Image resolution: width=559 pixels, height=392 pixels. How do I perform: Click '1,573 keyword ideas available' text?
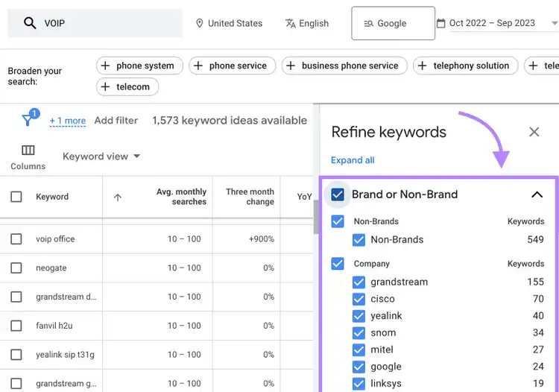230,121
